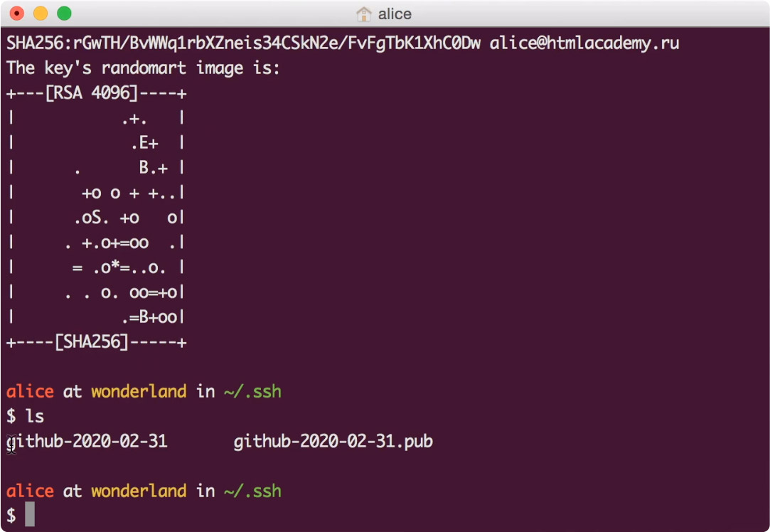Click the home folder icon in title bar
This screenshot has width=770, height=532.
pyautogui.click(x=364, y=14)
